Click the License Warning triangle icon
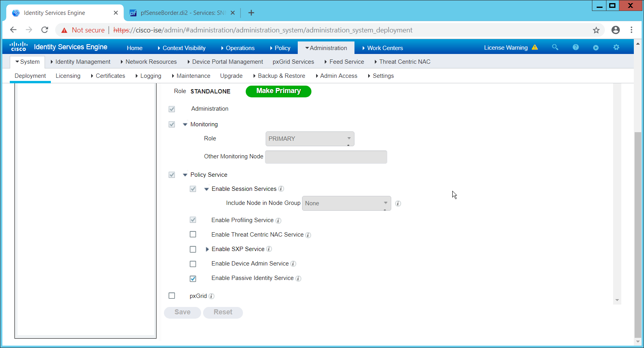The height and width of the screenshot is (348, 644). tap(535, 47)
